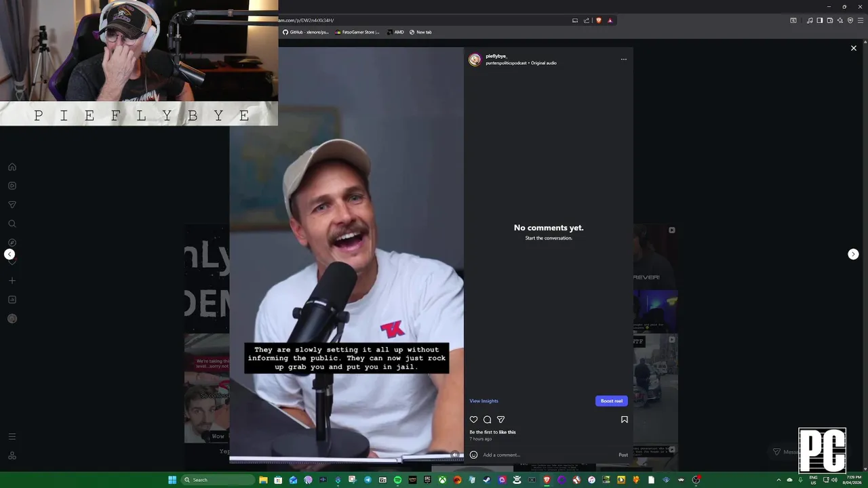
Task: Save the reel with the bookmark icon
Action: [624, 420]
